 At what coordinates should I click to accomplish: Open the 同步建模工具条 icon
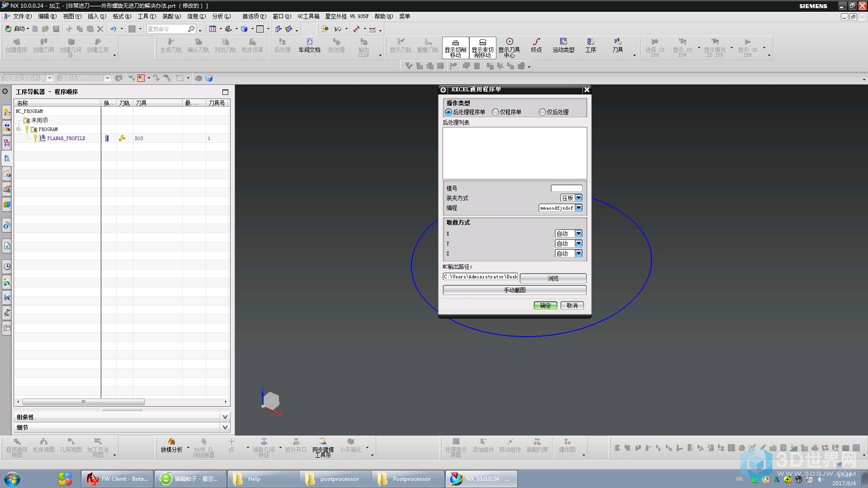(323, 448)
